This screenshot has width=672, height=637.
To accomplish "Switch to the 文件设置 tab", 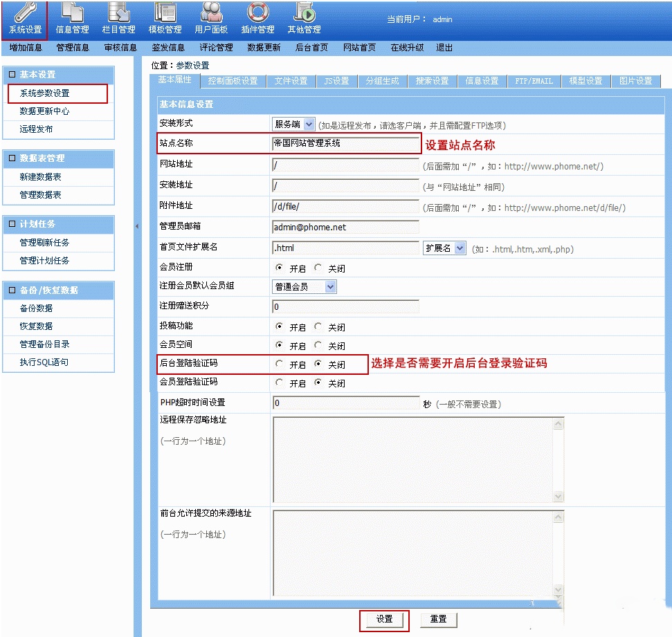I will click(291, 81).
